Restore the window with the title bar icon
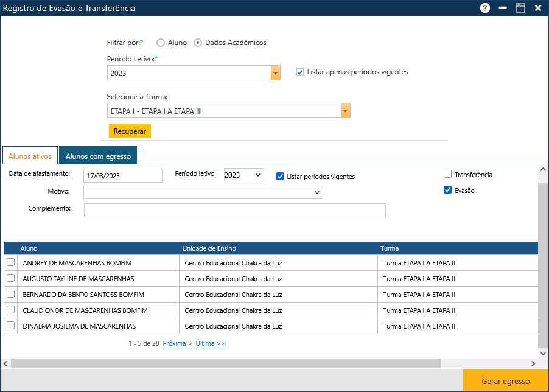This screenshot has height=392, width=549. tap(519, 8)
